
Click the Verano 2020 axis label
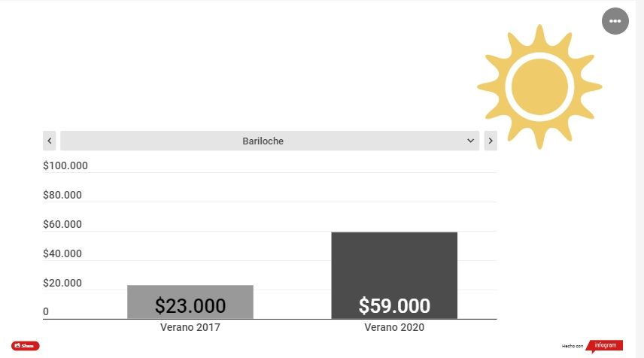point(394,328)
